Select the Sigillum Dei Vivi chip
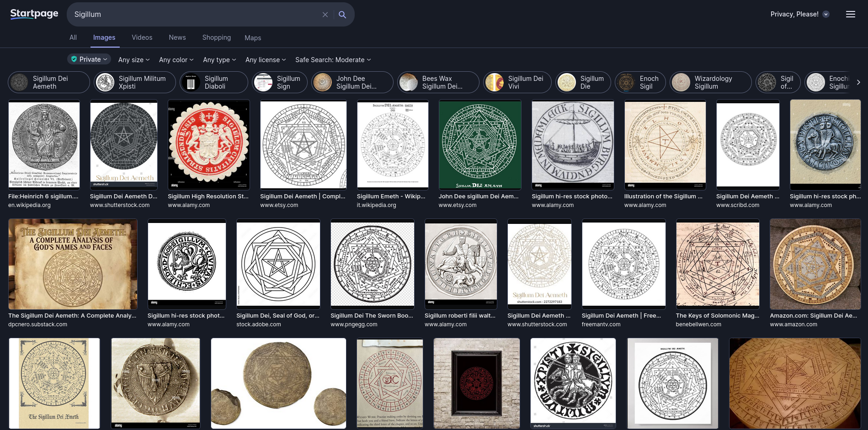 517,82
